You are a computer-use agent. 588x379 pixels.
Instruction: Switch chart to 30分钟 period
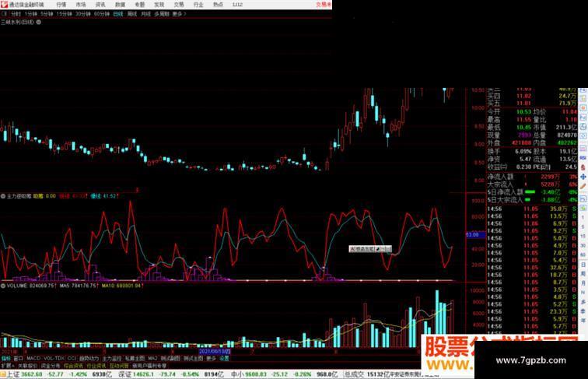pos(83,14)
